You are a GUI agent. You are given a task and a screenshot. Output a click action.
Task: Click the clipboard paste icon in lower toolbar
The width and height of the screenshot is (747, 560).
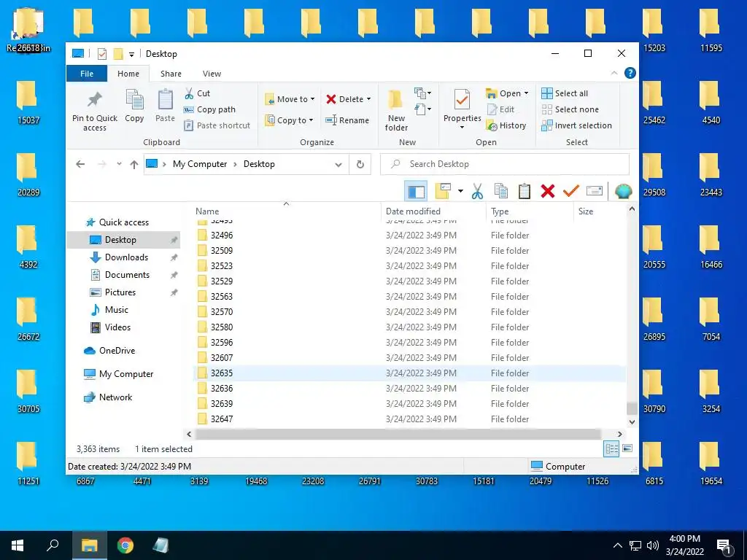point(524,191)
